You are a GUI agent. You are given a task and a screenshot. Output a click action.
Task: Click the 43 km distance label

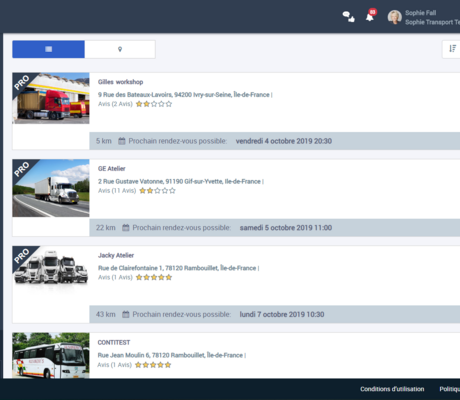tap(106, 314)
